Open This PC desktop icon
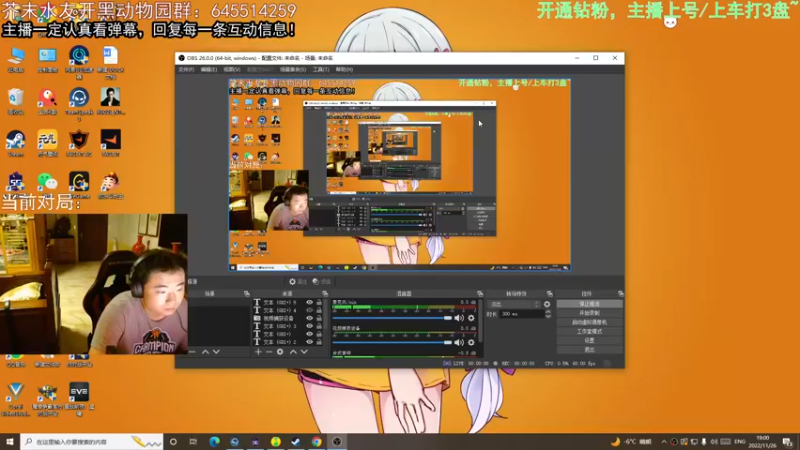The height and width of the screenshot is (450, 800). pos(16,59)
